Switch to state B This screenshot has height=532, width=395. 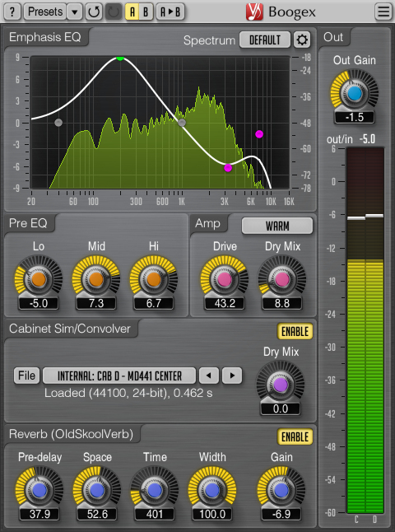coord(146,12)
